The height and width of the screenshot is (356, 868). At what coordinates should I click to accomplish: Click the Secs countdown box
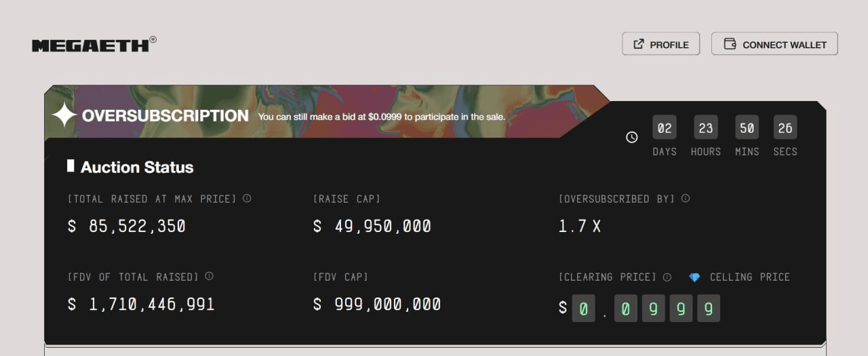tap(785, 127)
